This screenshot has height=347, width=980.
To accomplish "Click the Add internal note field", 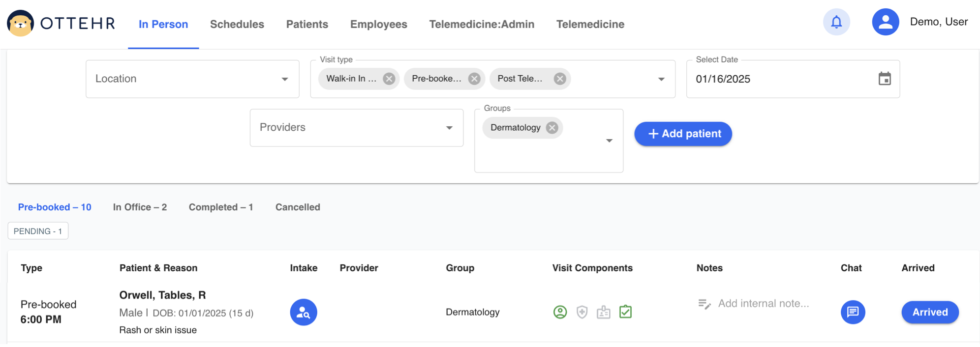I will (763, 304).
